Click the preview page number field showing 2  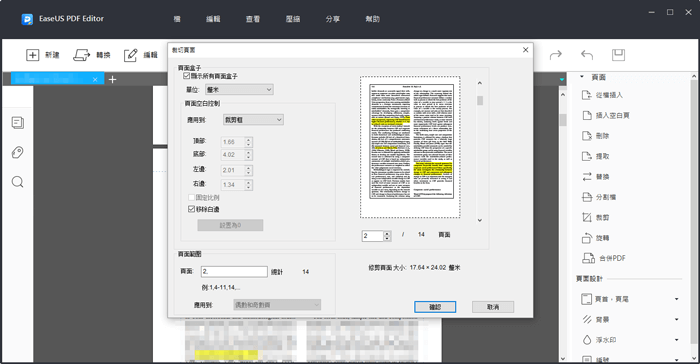(x=373, y=236)
